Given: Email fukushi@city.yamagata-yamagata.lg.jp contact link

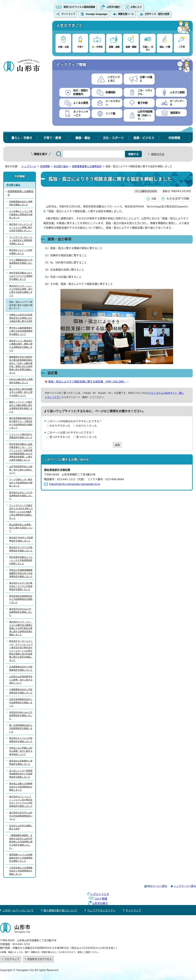Looking at the screenshot, I should pos(75,484).
